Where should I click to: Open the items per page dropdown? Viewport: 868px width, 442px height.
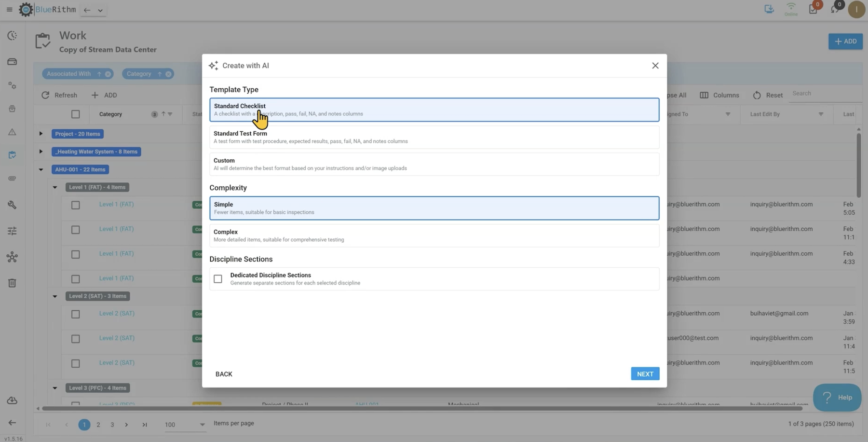tap(185, 425)
